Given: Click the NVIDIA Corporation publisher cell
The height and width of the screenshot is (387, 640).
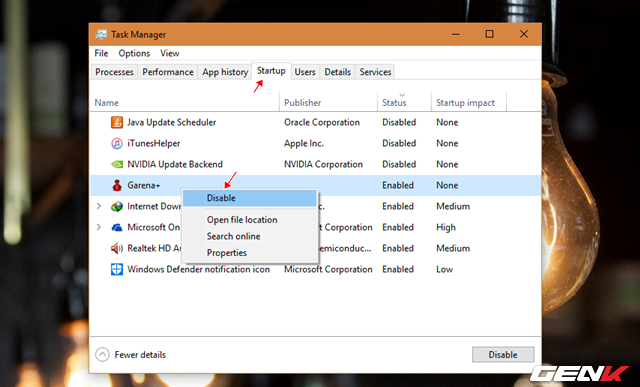Looking at the screenshot, I should [323, 164].
